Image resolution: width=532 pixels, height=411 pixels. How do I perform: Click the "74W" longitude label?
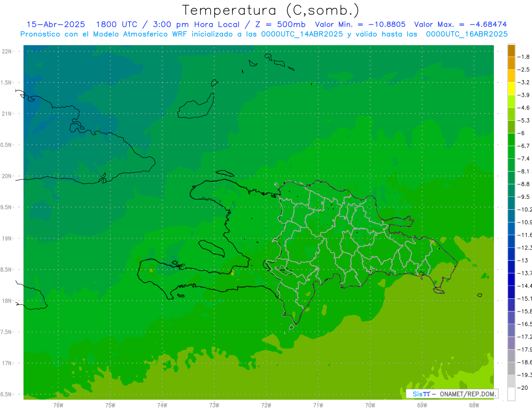click(x=162, y=405)
